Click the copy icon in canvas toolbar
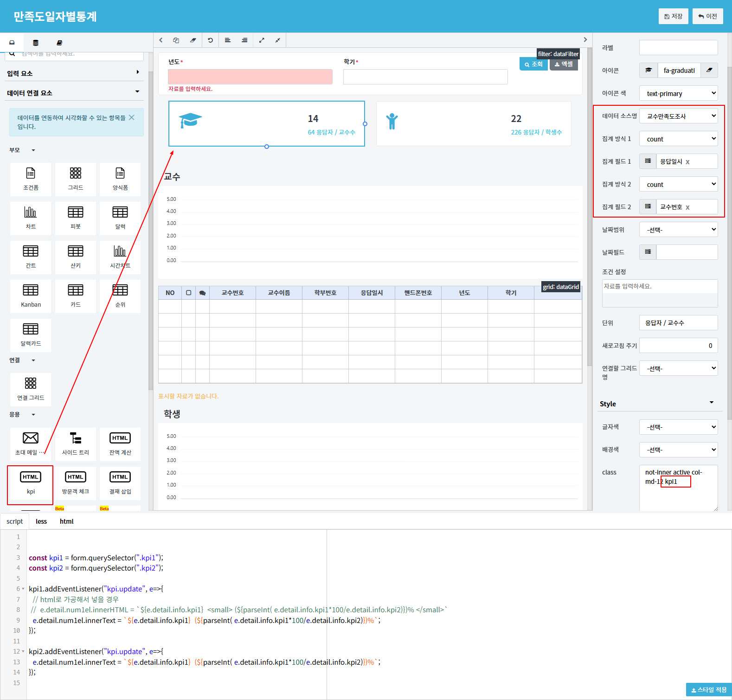 (176, 40)
